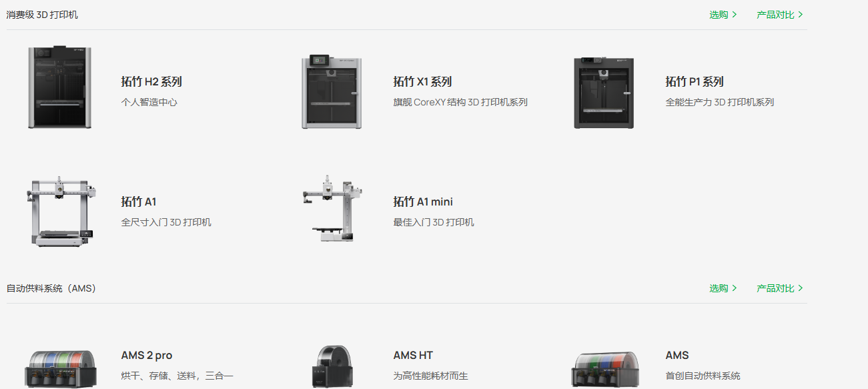Open the AMS HT product image
This screenshot has height=389, width=868.
[x=332, y=367]
